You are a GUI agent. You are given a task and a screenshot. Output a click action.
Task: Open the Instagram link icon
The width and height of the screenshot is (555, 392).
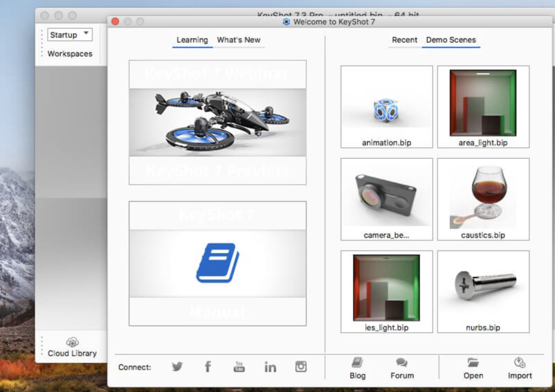301,367
